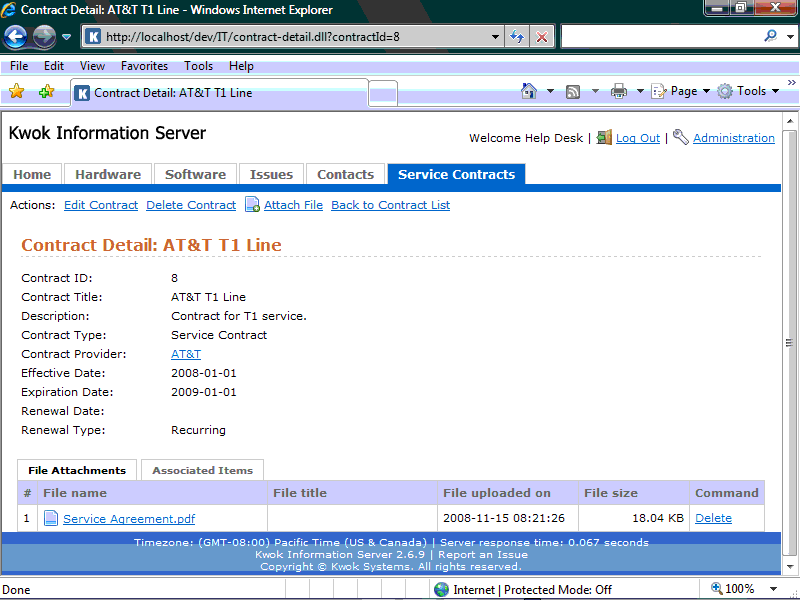Viewport: 800px width, 600px height.
Task: Click the Internet zone globe icon
Action: pyautogui.click(x=441, y=590)
